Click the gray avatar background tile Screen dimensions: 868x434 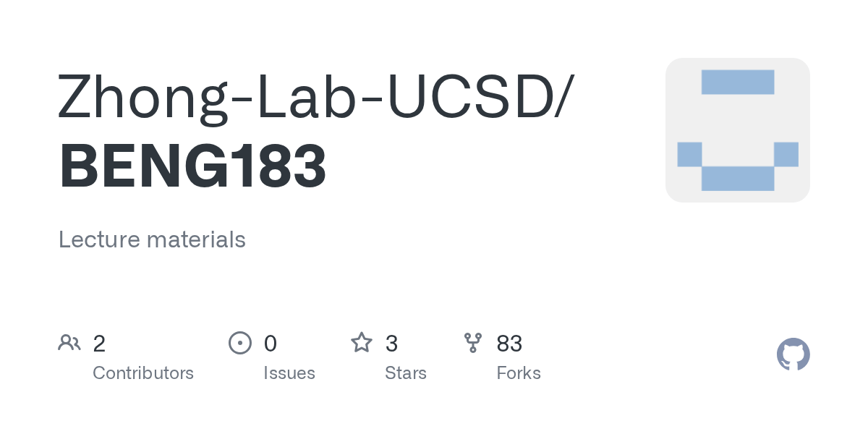click(738, 130)
